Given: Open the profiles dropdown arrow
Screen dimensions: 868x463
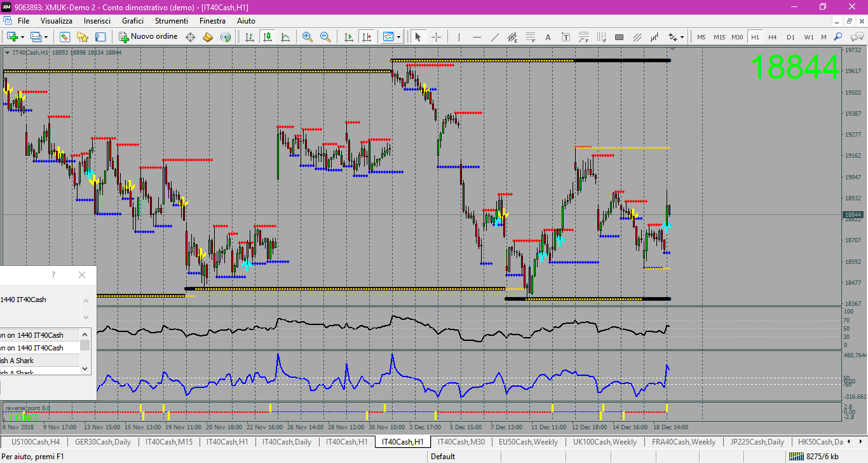Looking at the screenshot, I should [46, 37].
